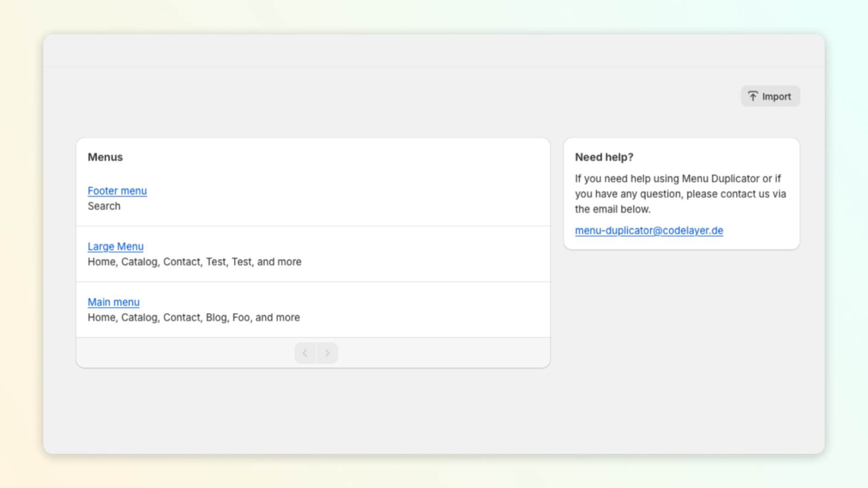Click the Need help description text
This screenshot has height=488, width=868.
[x=680, y=194]
